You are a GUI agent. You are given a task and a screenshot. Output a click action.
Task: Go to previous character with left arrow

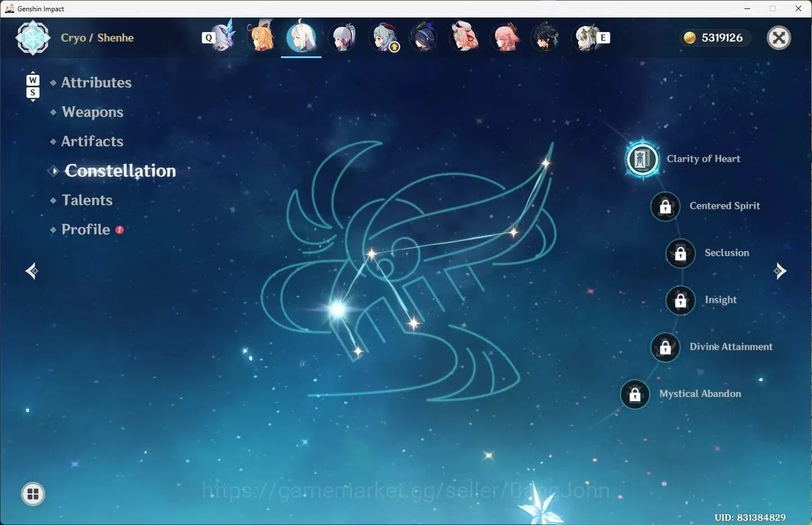point(32,271)
